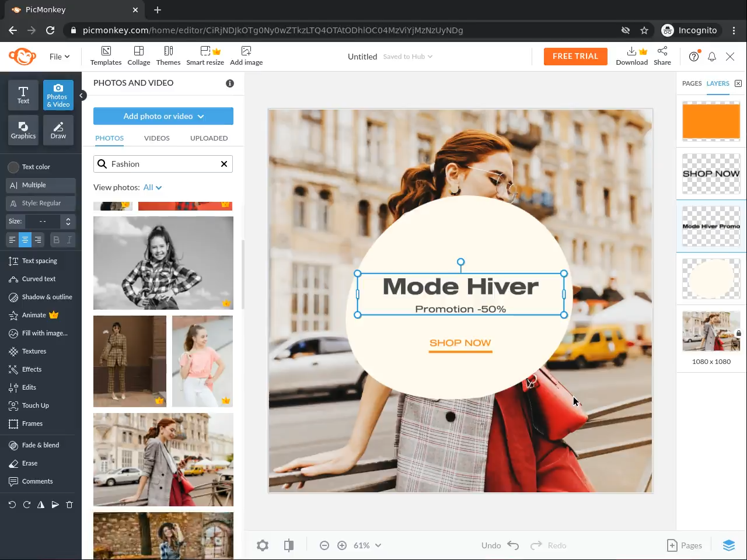The height and width of the screenshot is (560, 747).
Task: Click Add image in the toolbar
Action: coord(246,56)
